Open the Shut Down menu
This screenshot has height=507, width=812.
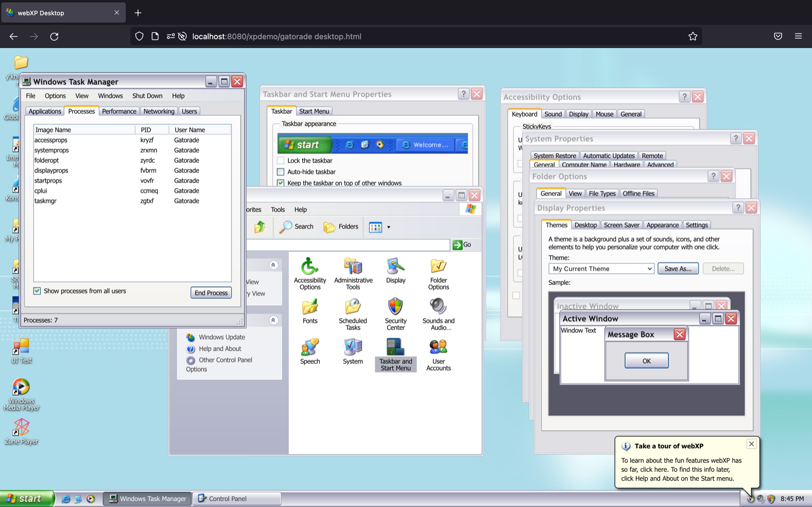point(147,96)
